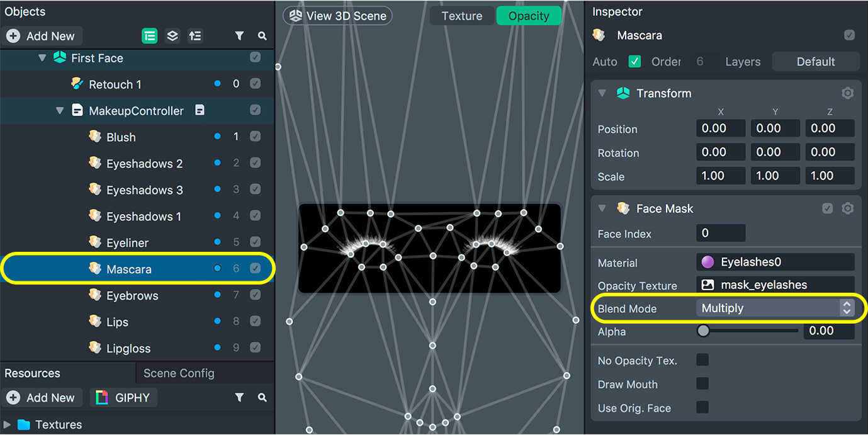Hide the Lips object via its checkbox
The image size is (868, 435).
255,322
